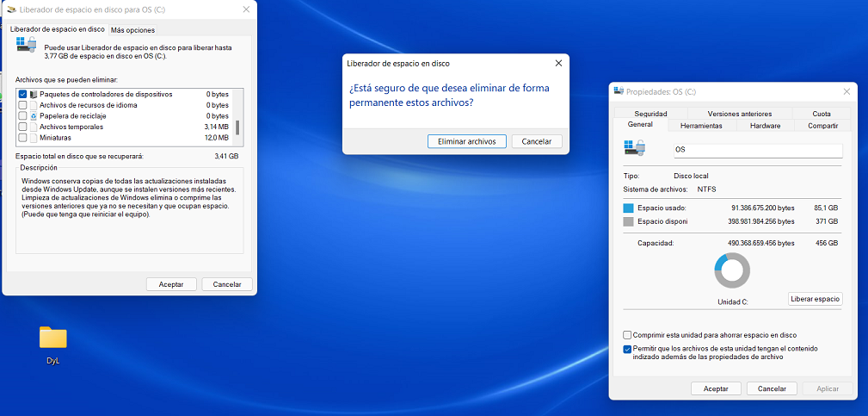Image resolution: width=868 pixels, height=416 pixels.
Task: Uncheck Paquetes de controladores de dispositivos
Action: coord(22,94)
